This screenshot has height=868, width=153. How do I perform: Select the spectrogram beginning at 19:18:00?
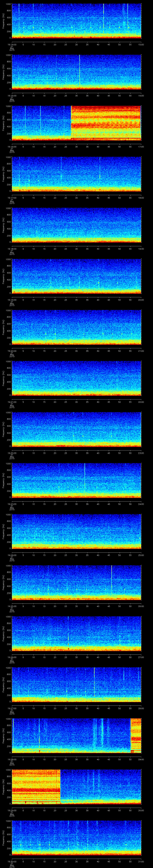coord(76,225)
